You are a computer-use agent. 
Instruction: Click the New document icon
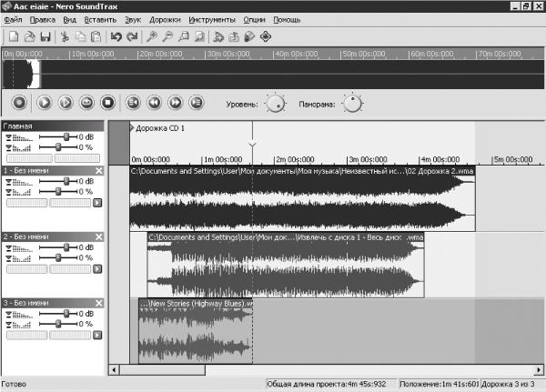point(14,36)
